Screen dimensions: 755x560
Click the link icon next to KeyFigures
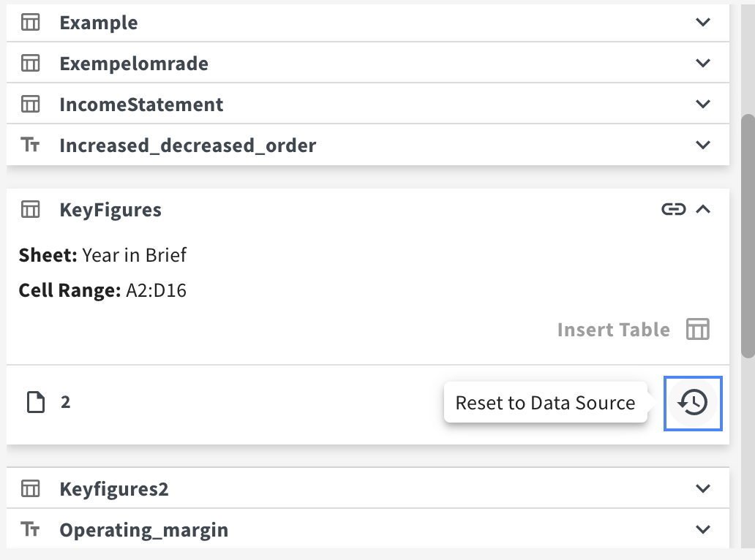tap(673, 209)
